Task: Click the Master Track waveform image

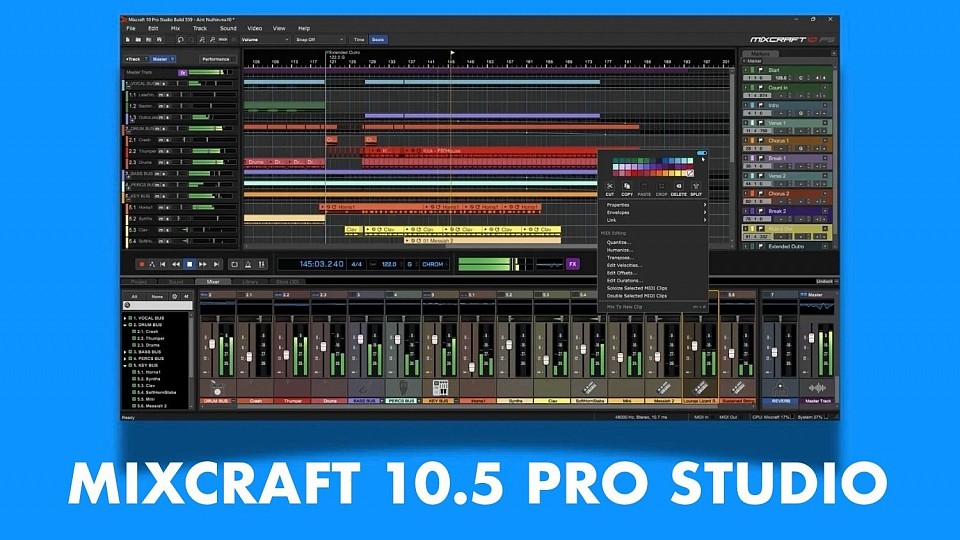Action: click(817, 388)
